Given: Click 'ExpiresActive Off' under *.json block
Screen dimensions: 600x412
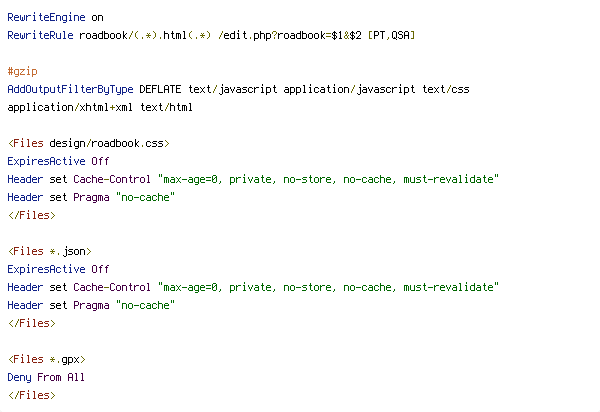Looking at the screenshot, I should click(x=58, y=269).
